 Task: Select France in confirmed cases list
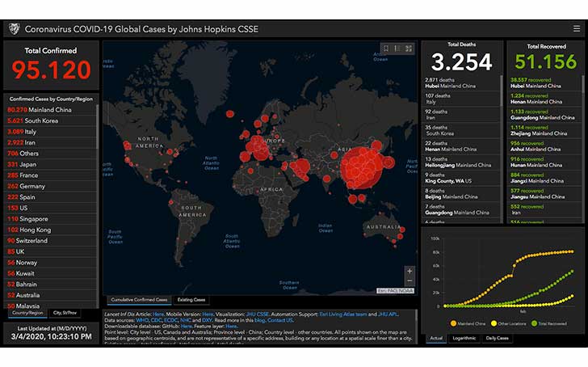tap(51, 175)
